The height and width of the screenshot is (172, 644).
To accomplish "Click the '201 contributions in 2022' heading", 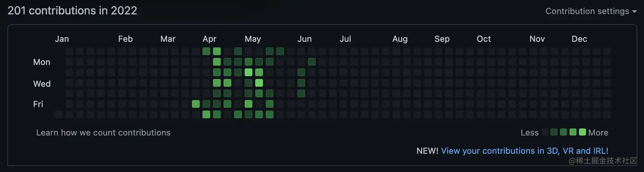I will [x=72, y=11].
